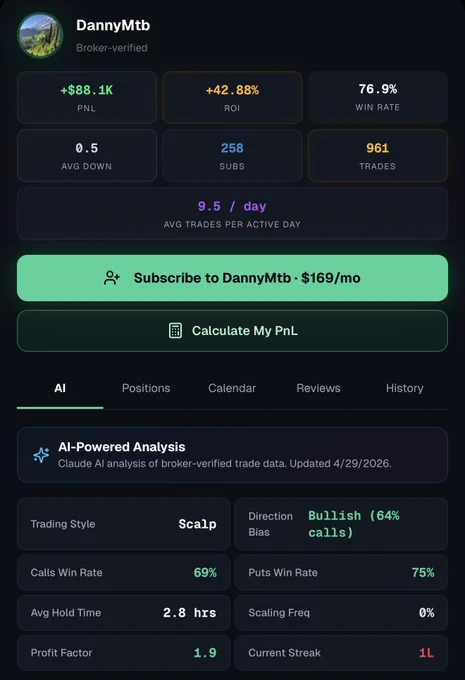Click the Current Streak 1L card
This screenshot has width=465, height=680.
341,653
